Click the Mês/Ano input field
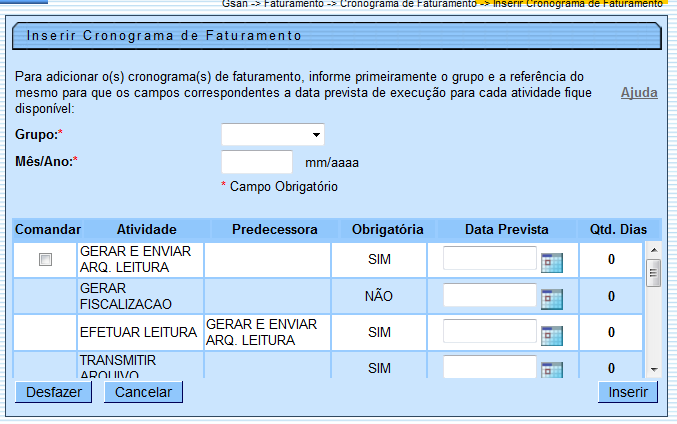Screen dimensions: 677x424 pyautogui.click(x=257, y=162)
